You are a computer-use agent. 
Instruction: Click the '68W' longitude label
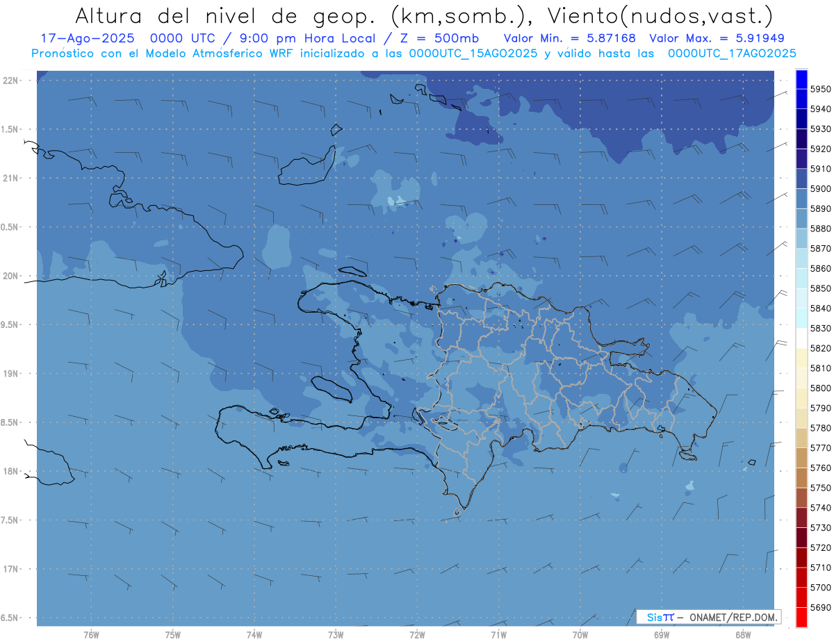coord(742,635)
